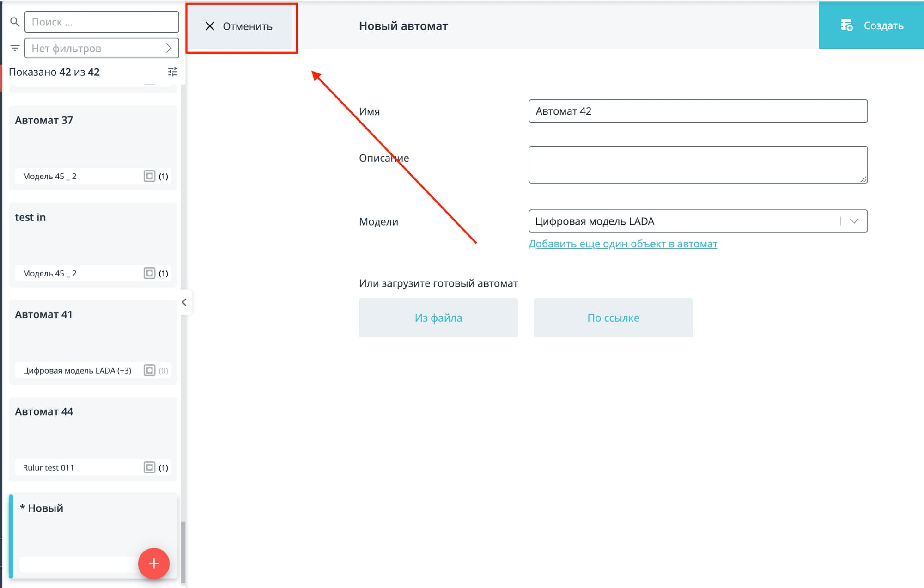Cancel with the Отменить button
The image size is (924, 588).
point(239,26)
